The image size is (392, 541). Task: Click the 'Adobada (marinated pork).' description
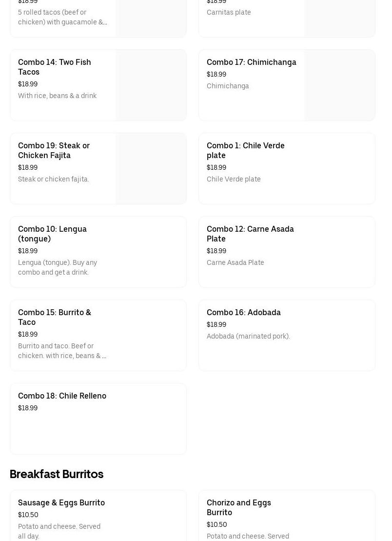[x=248, y=336]
